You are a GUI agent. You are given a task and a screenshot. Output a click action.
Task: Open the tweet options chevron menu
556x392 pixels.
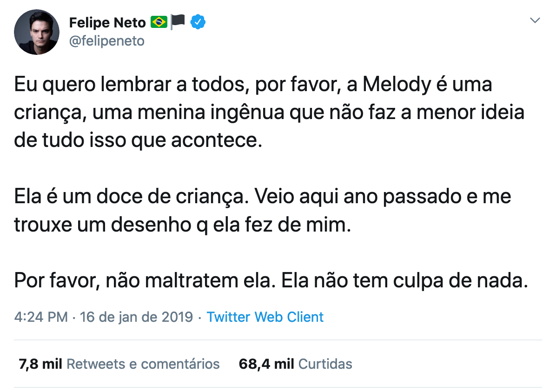(x=535, y=21)
